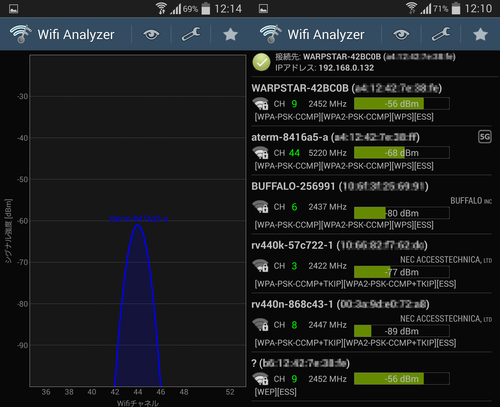500x407 pixels.
Task: Tap the [WEP][ESS] security label
Action: tap(275, 392)
